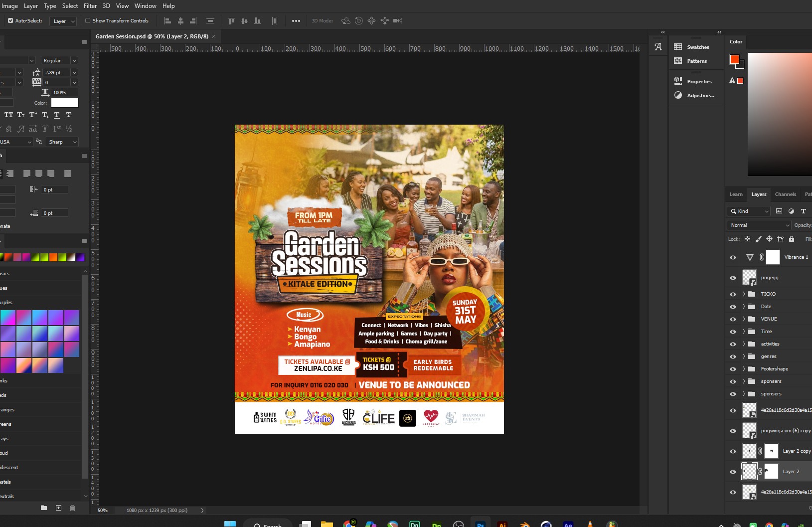Click the 3D pan icon
The height and width of the screenshot is (527, 812).
[371, 21]
